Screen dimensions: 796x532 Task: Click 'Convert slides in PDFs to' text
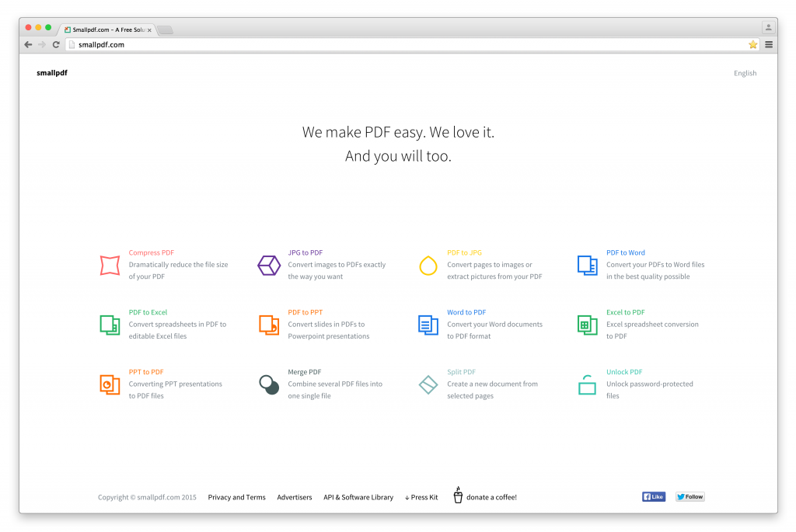click(326, 324)
